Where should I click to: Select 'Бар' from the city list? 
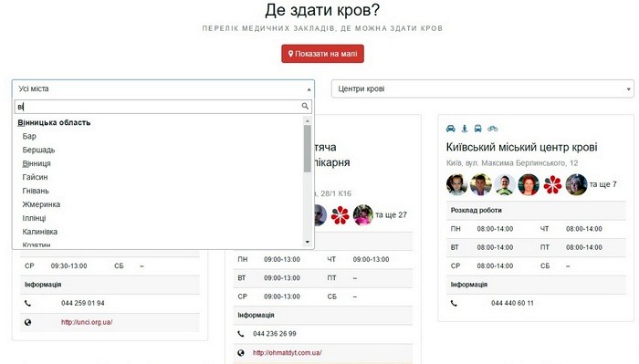coord(29,136)
